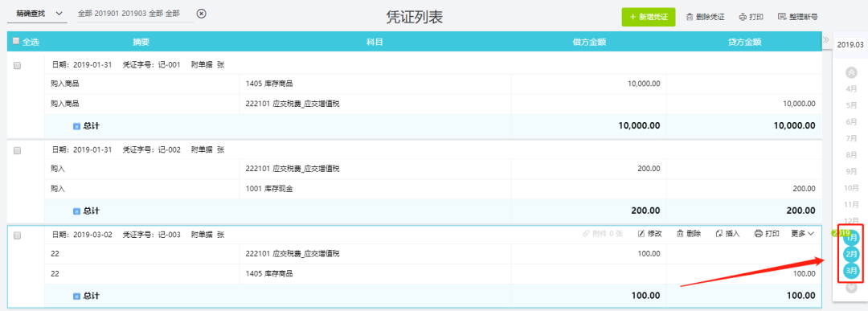Click 222101 应交税费_应交增值税 in voucher 记-002
Screen dimensions: 868x311
click(293, 169)
